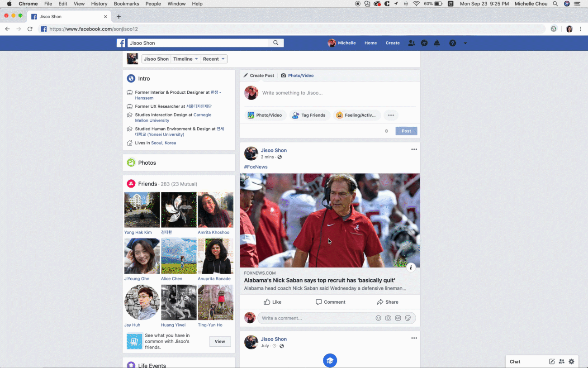Select Create Post tab
588x368 pixels.
click(259, 76)
